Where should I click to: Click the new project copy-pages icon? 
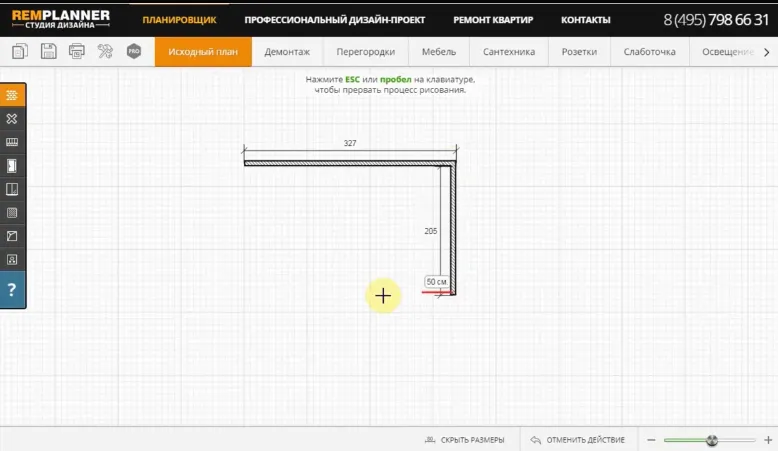20,51
